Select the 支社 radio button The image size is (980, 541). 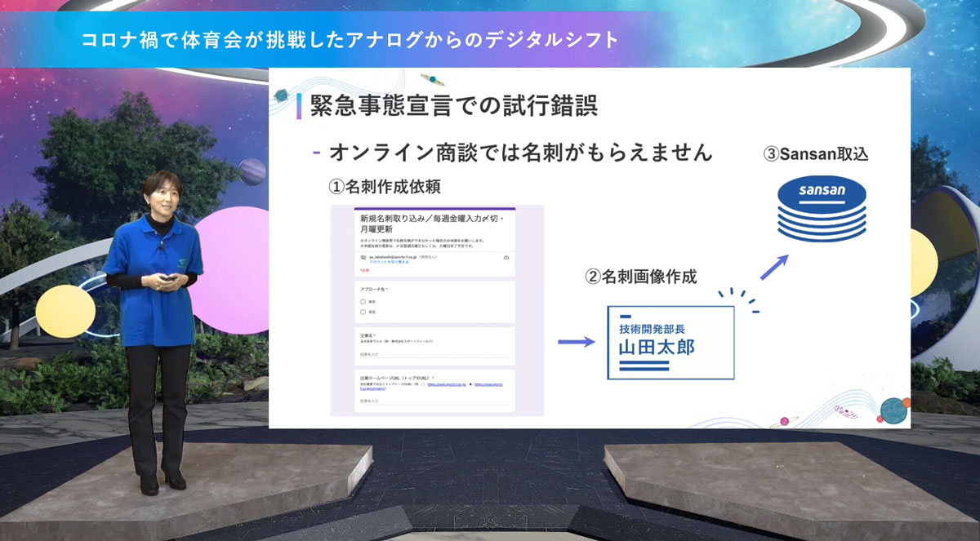coord(363,311)
